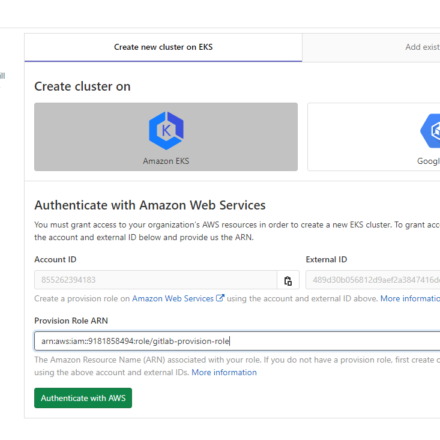Click the Account ID field 855262394183
The height and width of the screenshot is (440, 440).
tap(156, 280)
